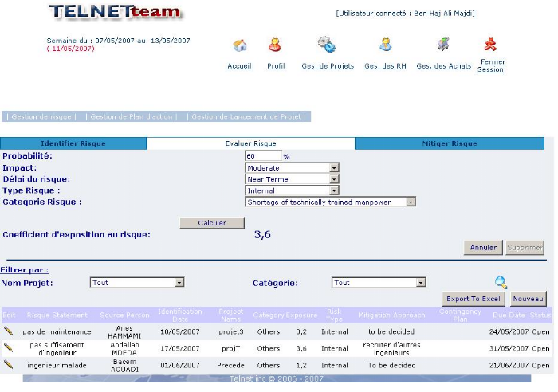Click the Ges. de Projets gear icon
558x392 pixels.
[x=326, y=45]
